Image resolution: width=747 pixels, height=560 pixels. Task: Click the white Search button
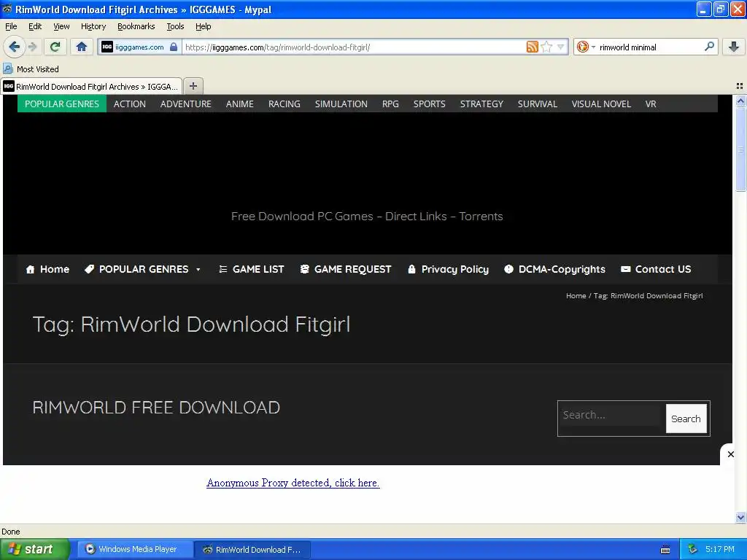pos(686,419)
